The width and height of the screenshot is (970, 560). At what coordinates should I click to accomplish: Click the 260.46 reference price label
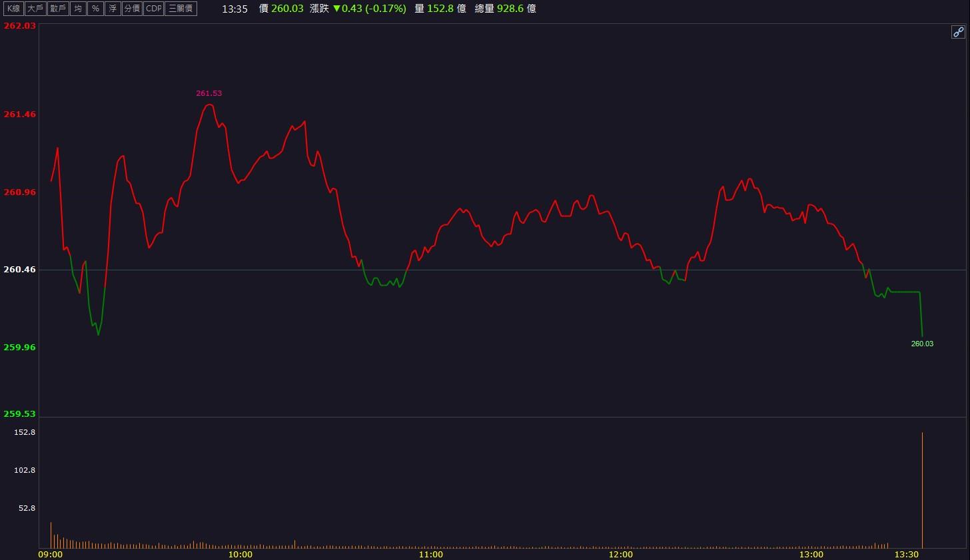tap(19, 269)
